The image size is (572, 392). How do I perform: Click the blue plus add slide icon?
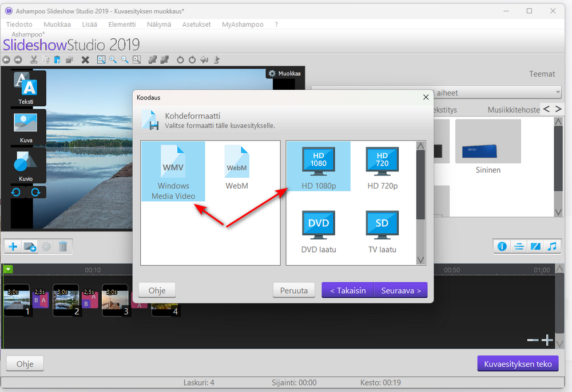pos(13,247)
